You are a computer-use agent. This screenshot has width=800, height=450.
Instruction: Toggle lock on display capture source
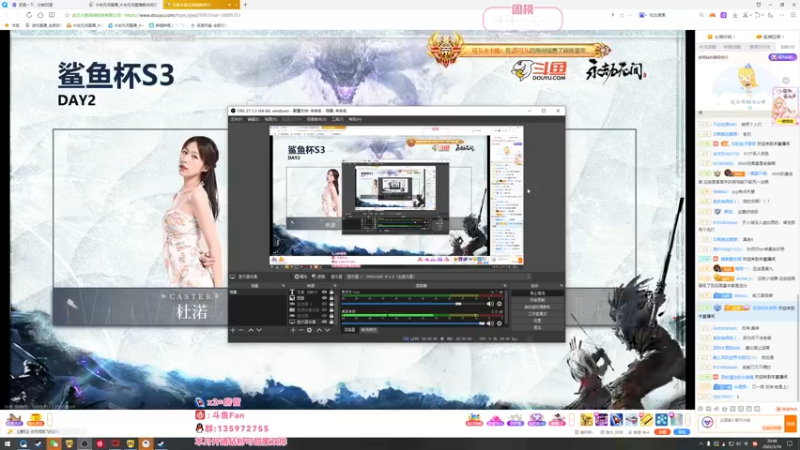pos(332,322)
